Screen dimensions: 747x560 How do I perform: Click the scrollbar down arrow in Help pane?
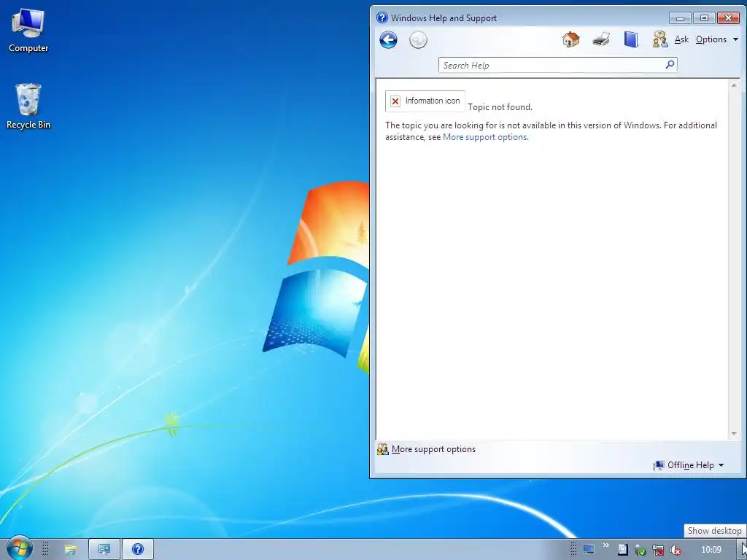(734, 434)
